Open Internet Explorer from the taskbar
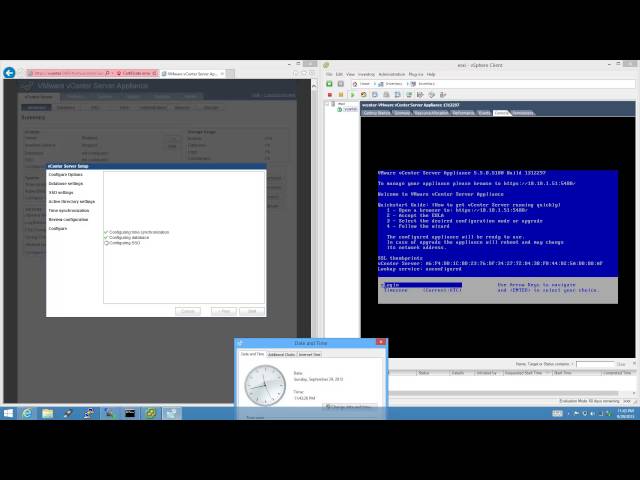 pyautogui.click(x=27, y=413)
